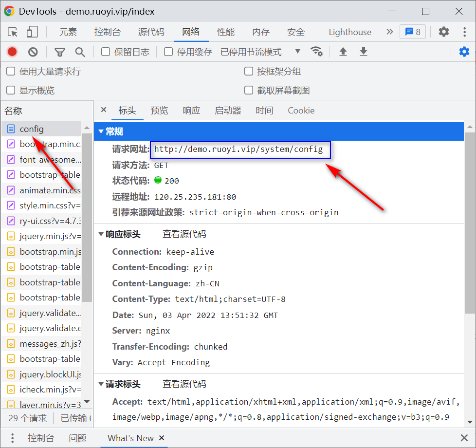Switch to the 启动器 tab
The image size is (476, 448).
point(228,110)
